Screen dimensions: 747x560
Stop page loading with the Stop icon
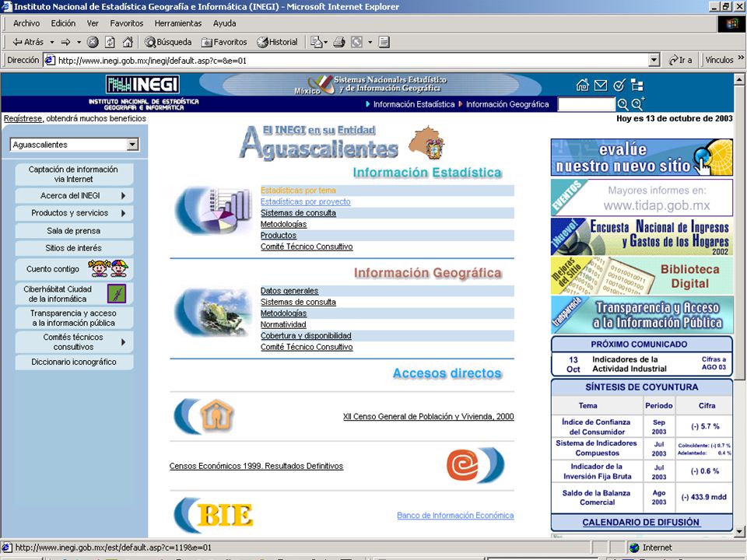coord(93,42)
